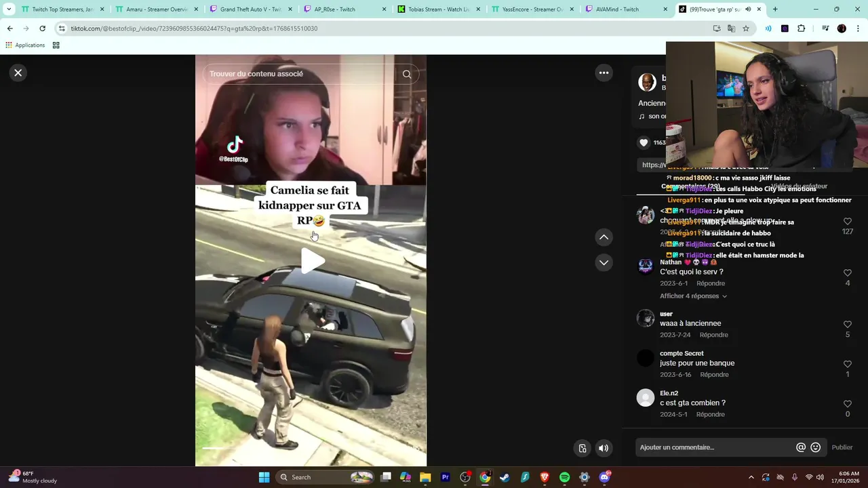Click in the 'Ajouter un commentaire' field
This screenshot has width=868, height=488.
point(715,447)
